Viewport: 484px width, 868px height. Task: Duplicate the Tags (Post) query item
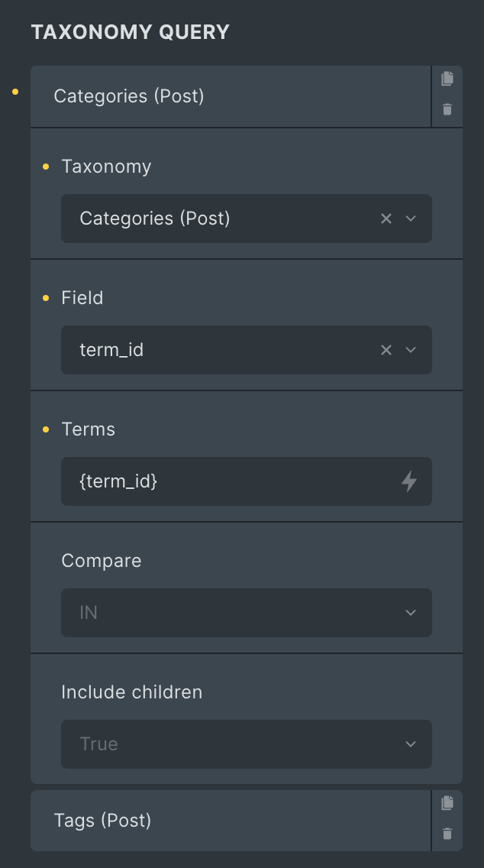click(447, 803)
